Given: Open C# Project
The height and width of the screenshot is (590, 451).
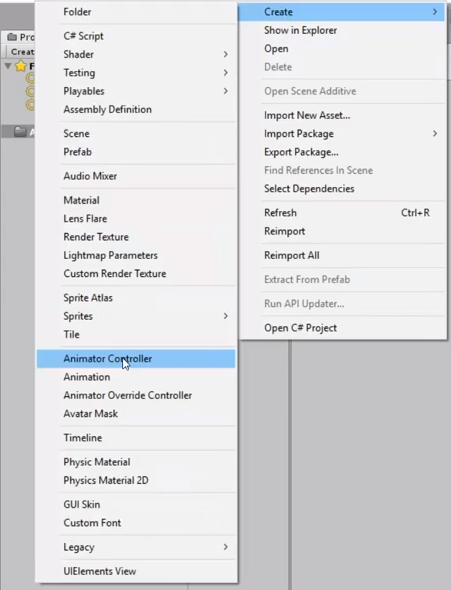Looking at the screenshot, I should [342, 328].
